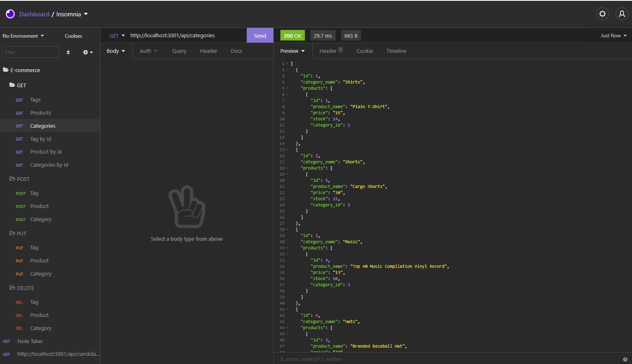Switch to the Query tab
632x364 pixels.
(179, 51)
